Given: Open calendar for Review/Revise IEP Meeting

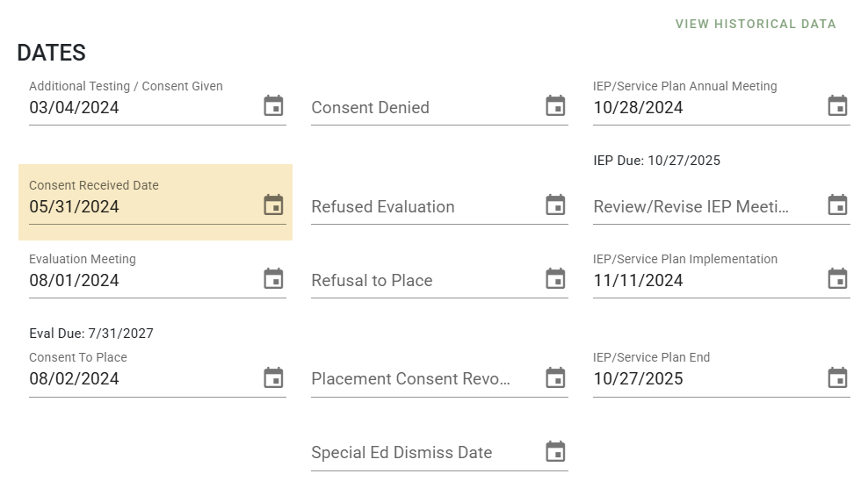Looking at the screenshot, I should coord(838,205).
